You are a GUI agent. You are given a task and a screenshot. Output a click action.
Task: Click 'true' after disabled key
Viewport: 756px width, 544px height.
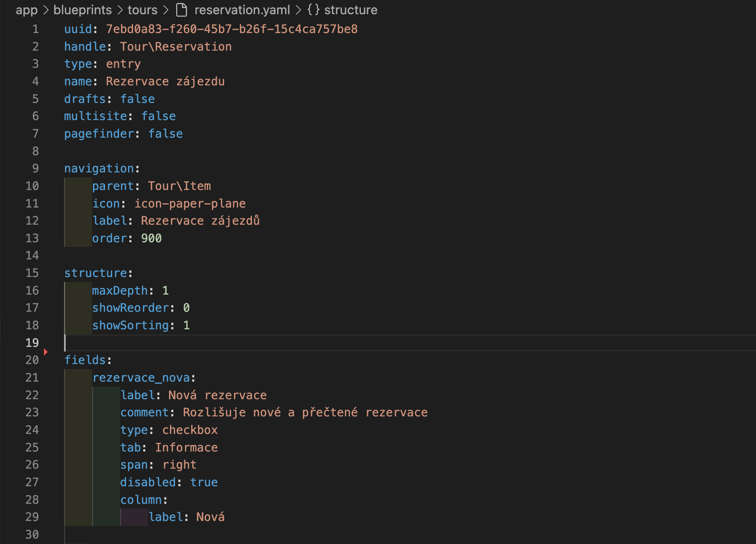204,482
